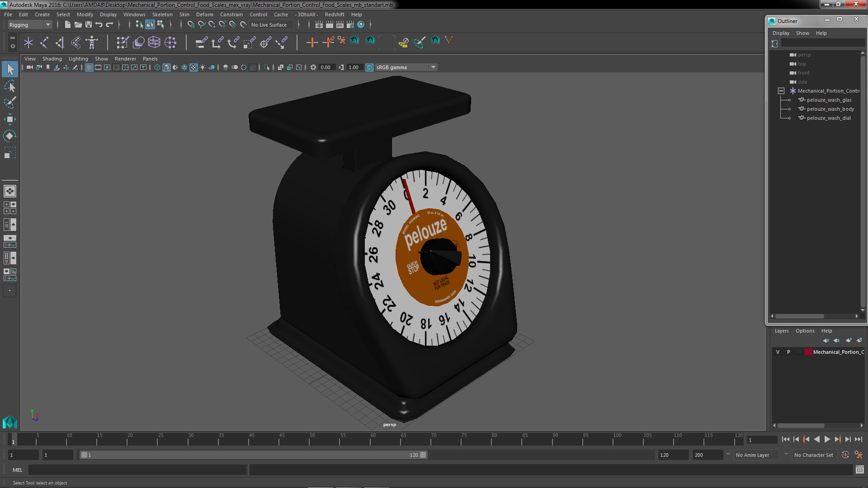Screen dimensions: 868x488
Task: Click the Save Scene icon
Action: pyautogui.click(x=89, y=24)
